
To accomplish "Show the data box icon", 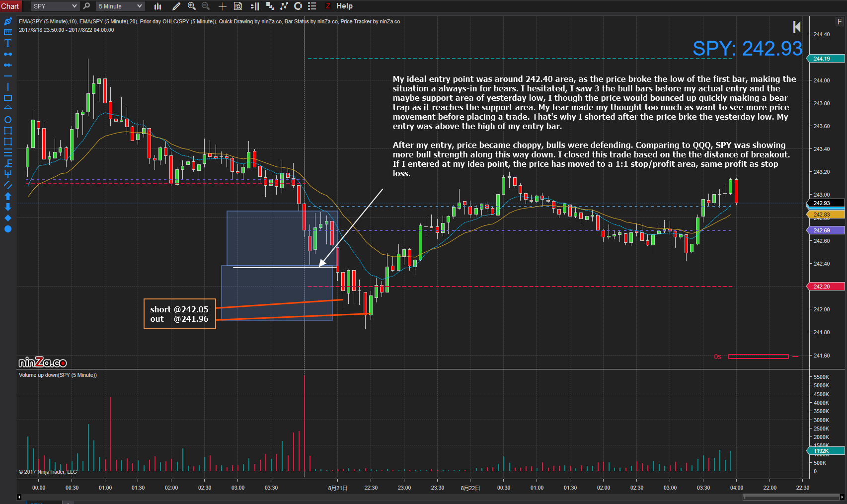I will tap(238, 6).
